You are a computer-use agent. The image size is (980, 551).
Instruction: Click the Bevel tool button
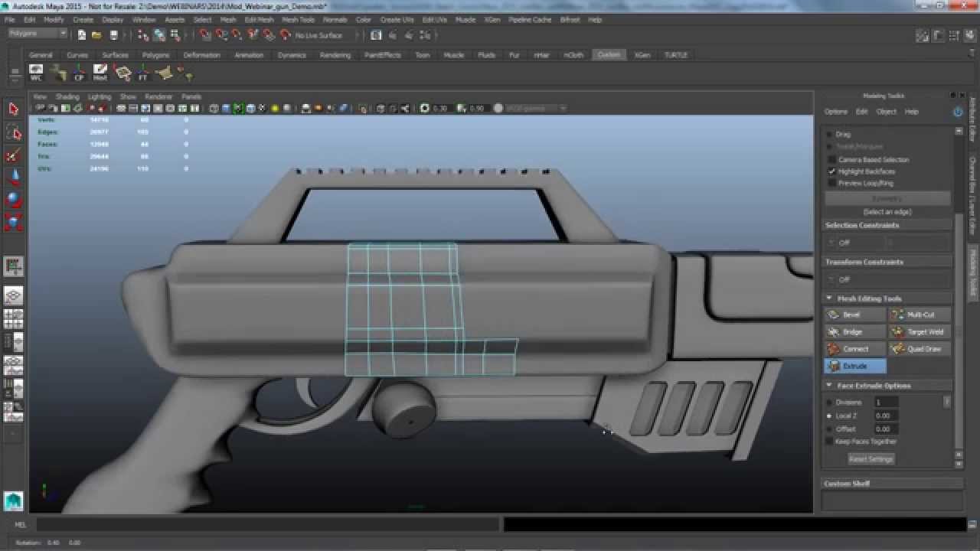[x=855, y=315]
